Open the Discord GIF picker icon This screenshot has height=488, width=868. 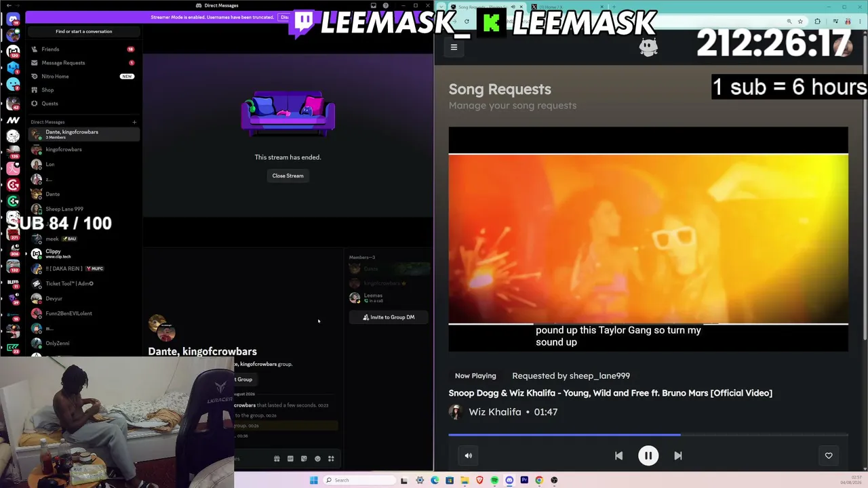(290, 459)
